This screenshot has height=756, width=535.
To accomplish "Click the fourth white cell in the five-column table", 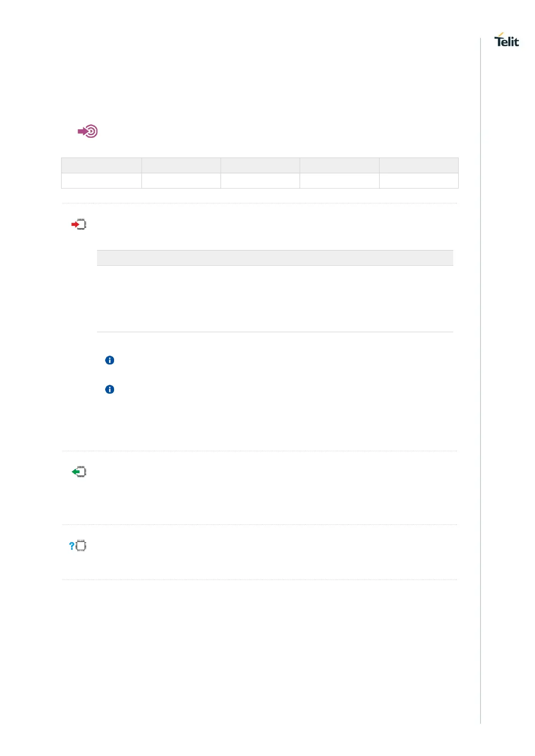I will point(340,180).
